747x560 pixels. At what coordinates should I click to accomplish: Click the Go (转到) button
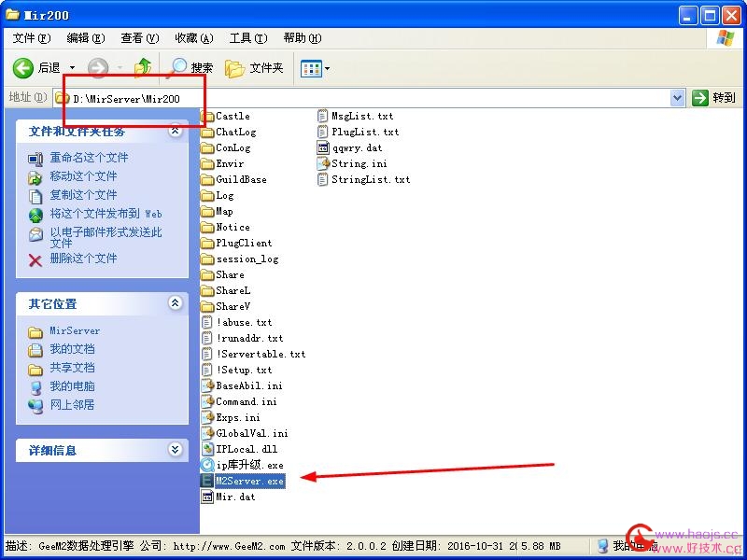point(713,98)
